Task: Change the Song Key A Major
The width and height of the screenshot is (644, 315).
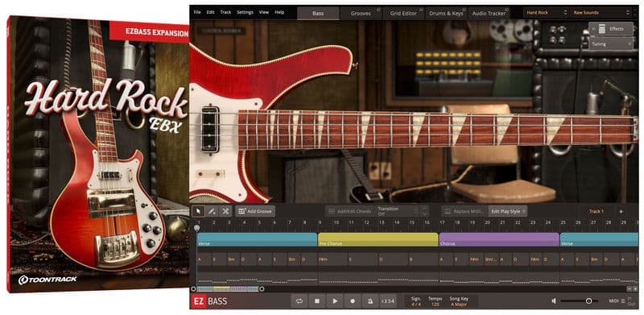Action: click(x=459, y=305)
